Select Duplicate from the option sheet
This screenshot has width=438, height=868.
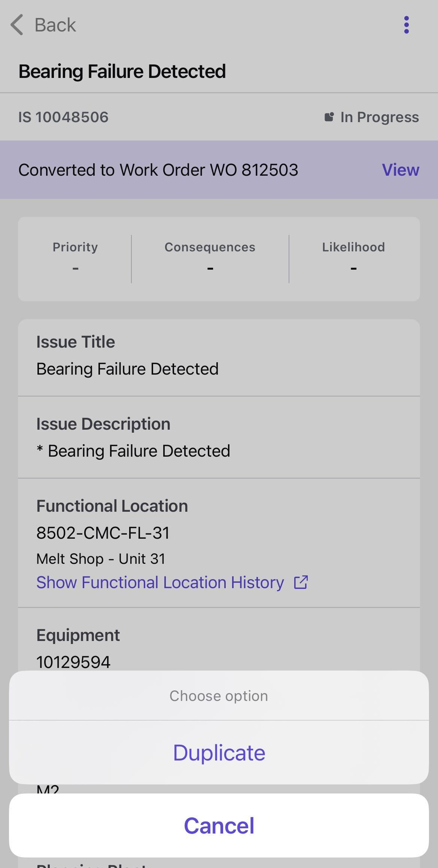pos(219,753)
